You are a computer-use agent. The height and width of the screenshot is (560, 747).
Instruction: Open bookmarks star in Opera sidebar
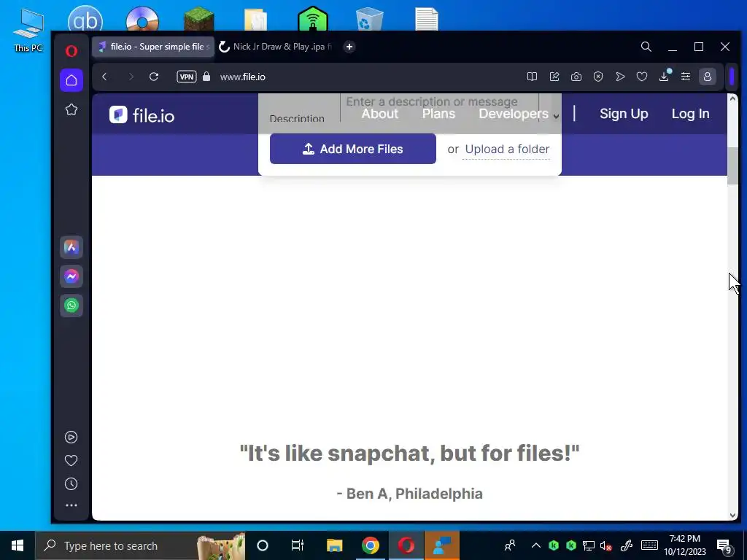click(71, 109)
